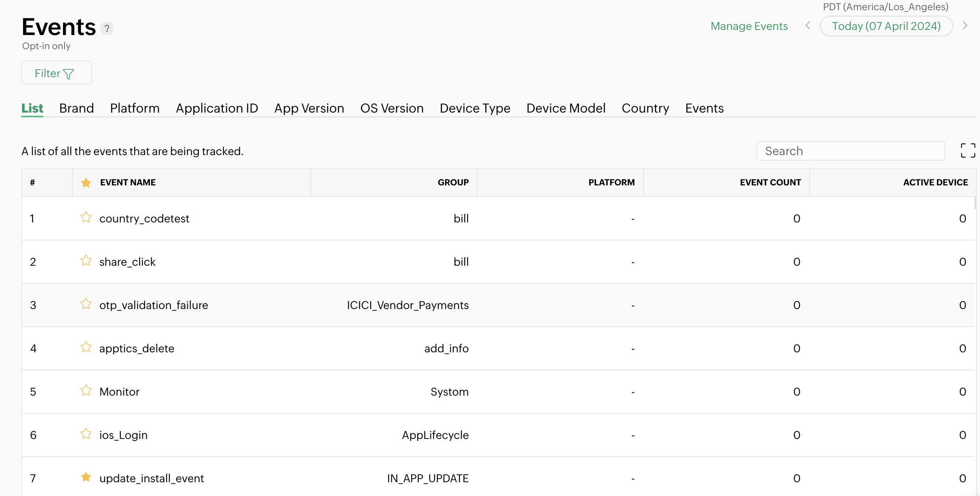Image resolution: width=980 pixels, height=496 pixels.
Task: Favorite the country_codetest event star
Action: [86, 217]
